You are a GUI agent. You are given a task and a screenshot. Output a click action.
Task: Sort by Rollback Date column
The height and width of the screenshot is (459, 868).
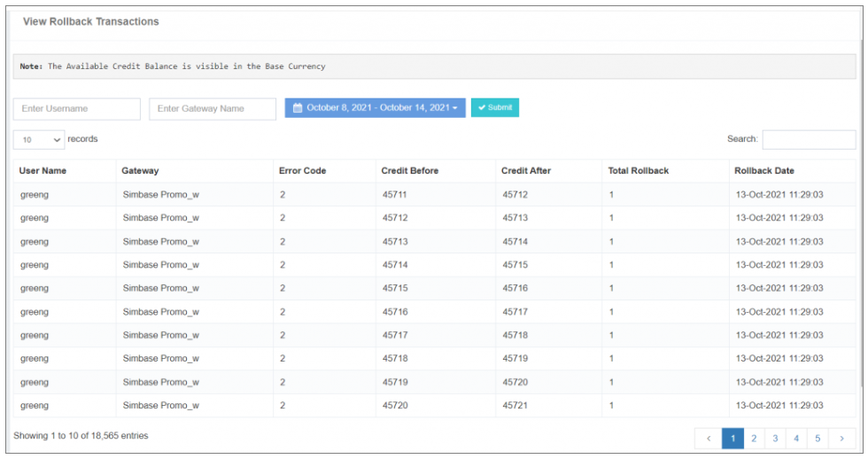pyautogui.click(x=764, y=171)
